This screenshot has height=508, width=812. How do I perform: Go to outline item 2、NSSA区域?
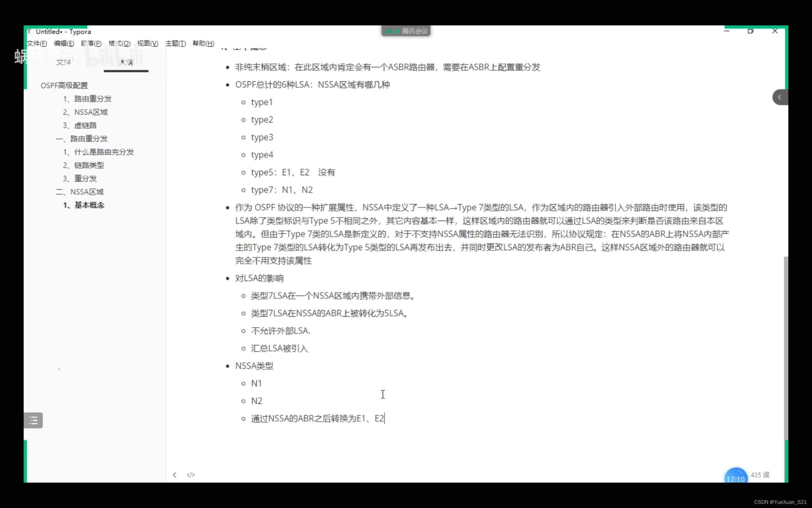(85, 112)
